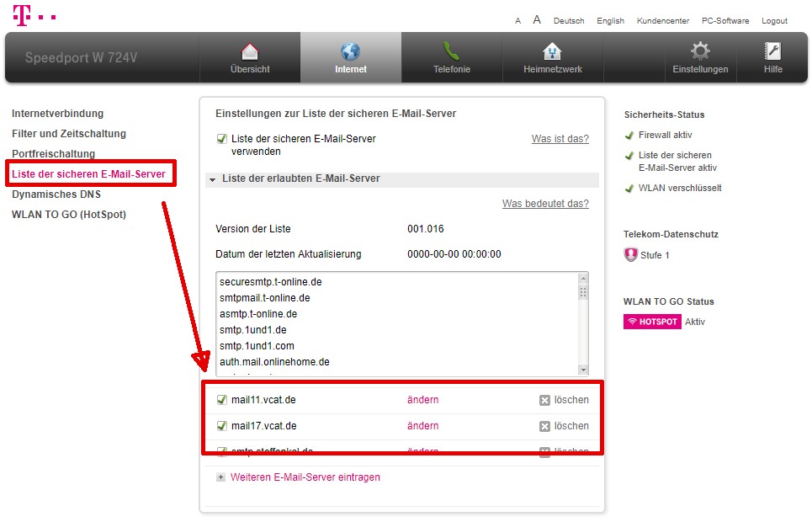
Task: Open Einstellungen gear icon
Action: [700, 51]
